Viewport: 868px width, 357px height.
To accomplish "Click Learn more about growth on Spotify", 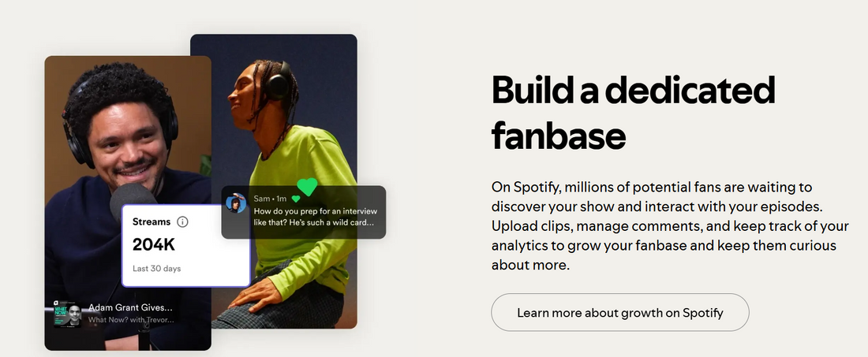I will coord(619,313).
